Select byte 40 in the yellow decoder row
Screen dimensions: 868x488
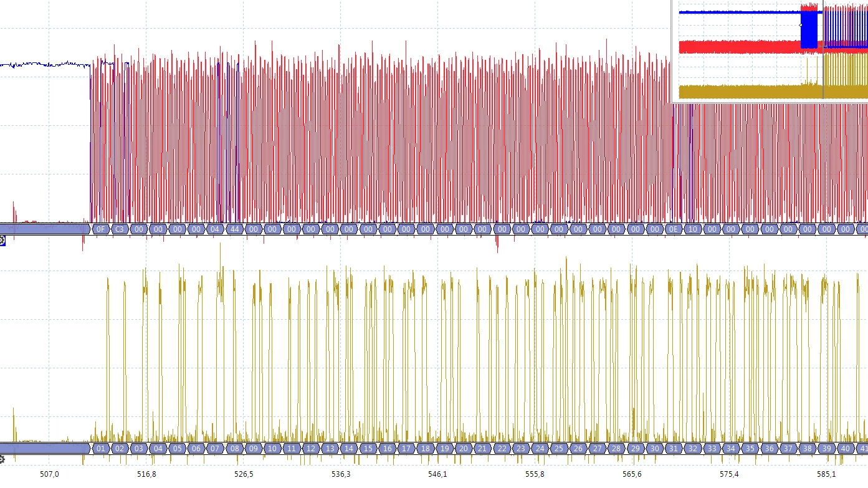pyautogui.click(x=846, y=448)
